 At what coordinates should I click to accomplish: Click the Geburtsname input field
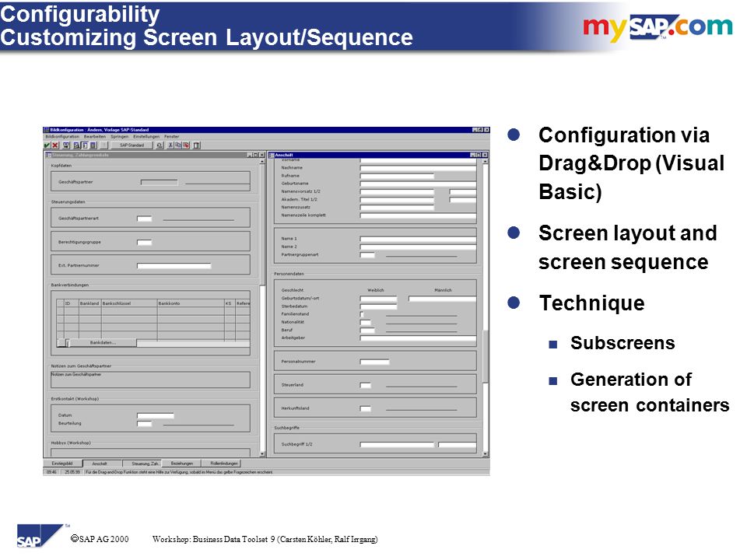[x=418, y=184]
